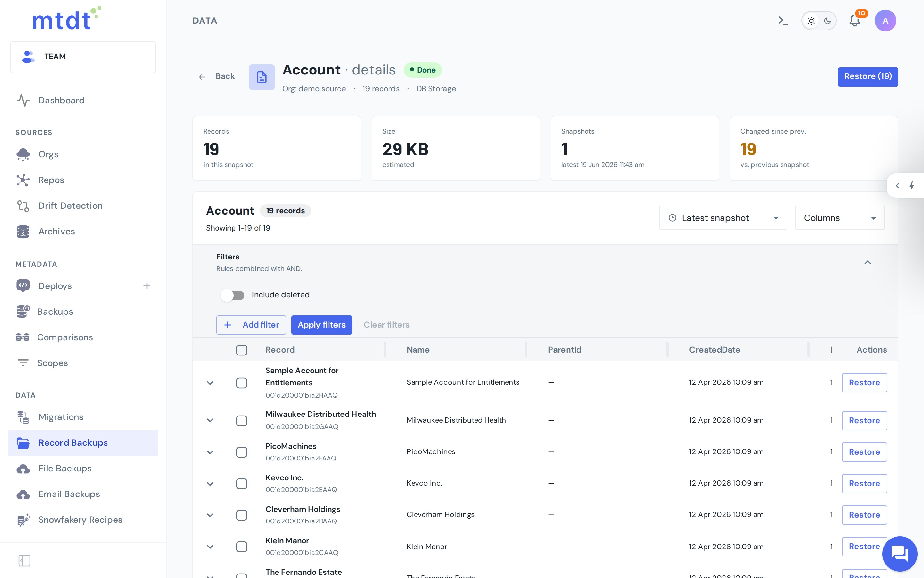Click the Orgs cloud icon

23,154
